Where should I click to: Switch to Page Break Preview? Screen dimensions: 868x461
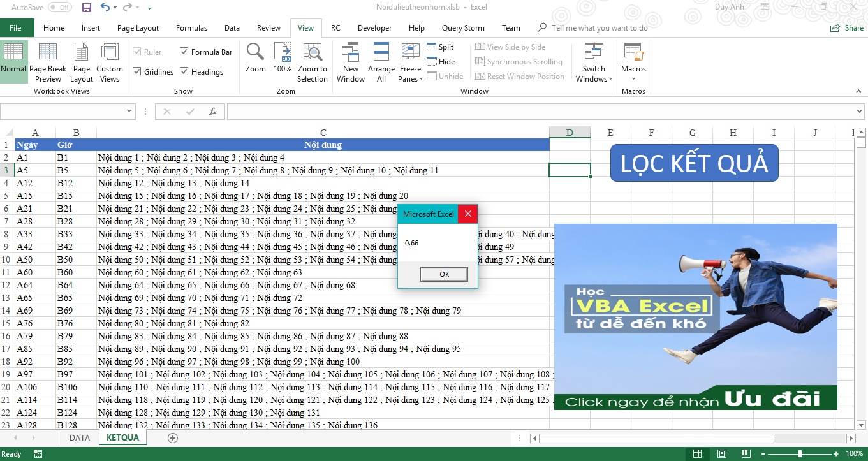click(x=48, y=62)
